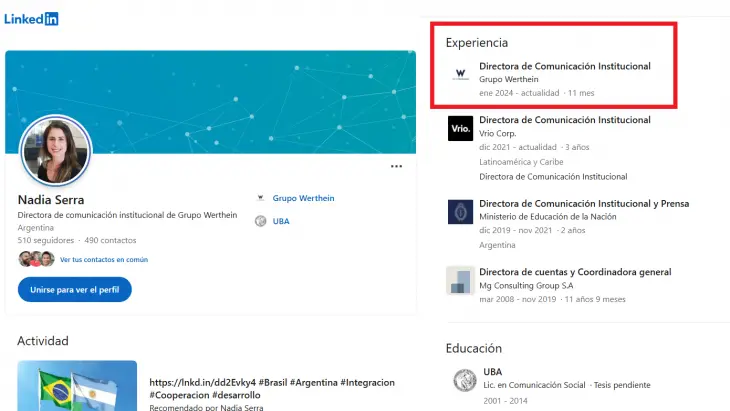Click the UBA link on profile card
Image resolution: width=730 pixels, height=411 pixels.
[281, 221]
